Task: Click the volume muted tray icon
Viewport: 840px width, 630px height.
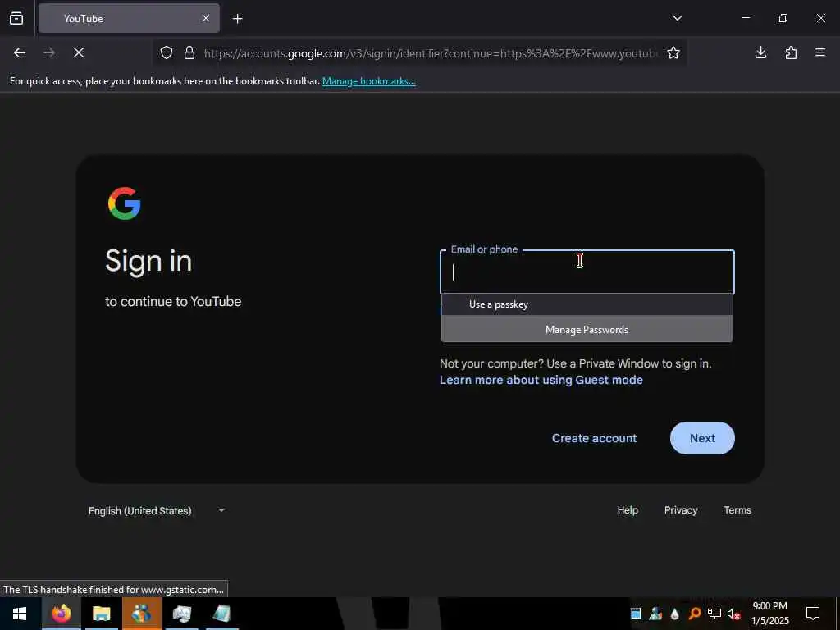Action: point(733,614)
